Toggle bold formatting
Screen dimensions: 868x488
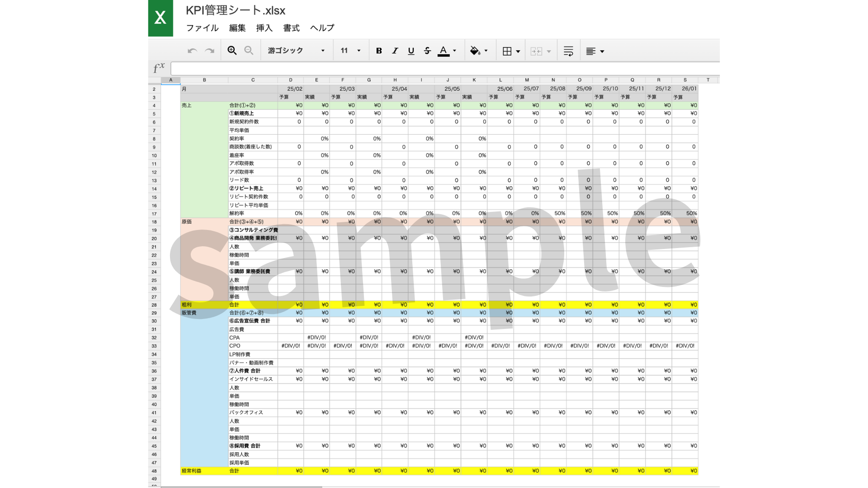379,51
